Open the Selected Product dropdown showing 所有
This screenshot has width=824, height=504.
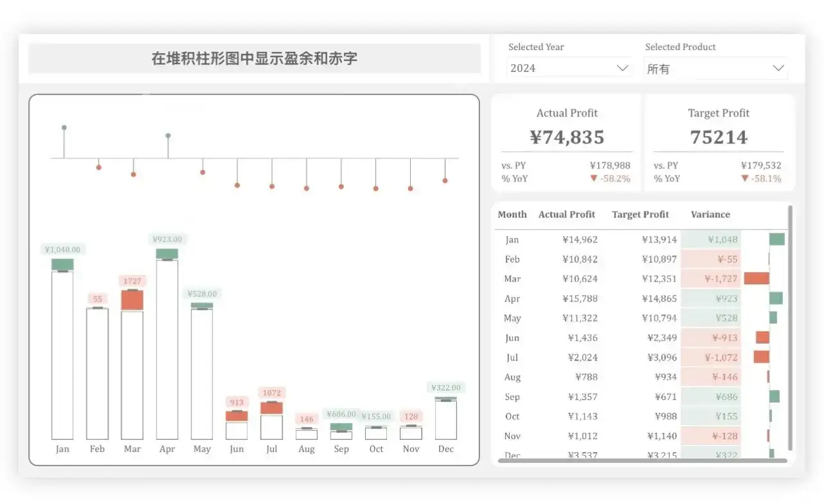(715, 67)
